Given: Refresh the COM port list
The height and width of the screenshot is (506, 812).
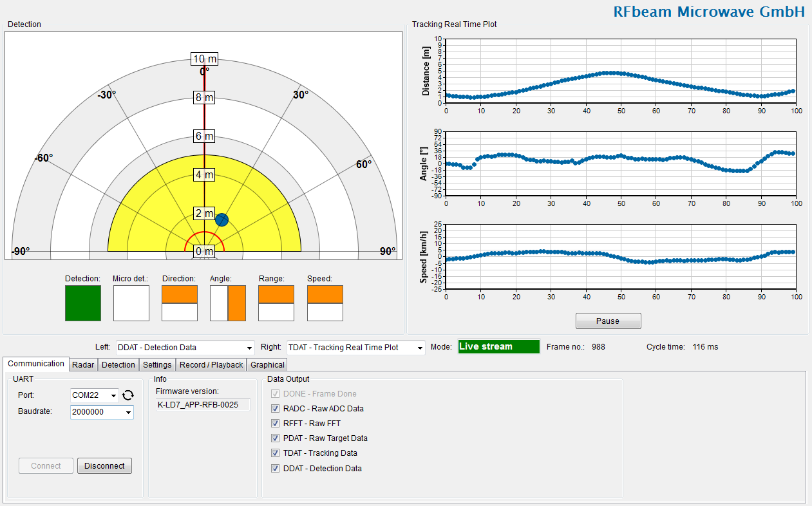Looking at the screenshot, I should click(x=128, y=395).
